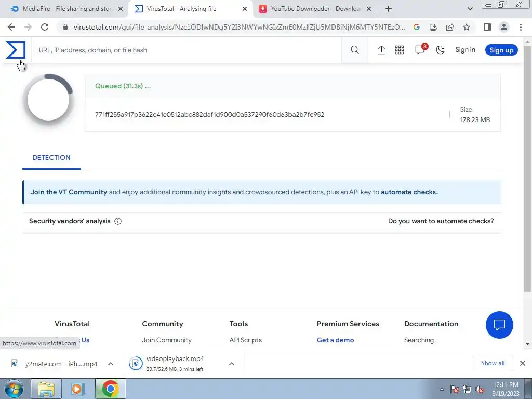Image resolution: width=532 pixels, height=399 pixels.
Task: Open the automate checks link
Action: click(x=409, y=192)
